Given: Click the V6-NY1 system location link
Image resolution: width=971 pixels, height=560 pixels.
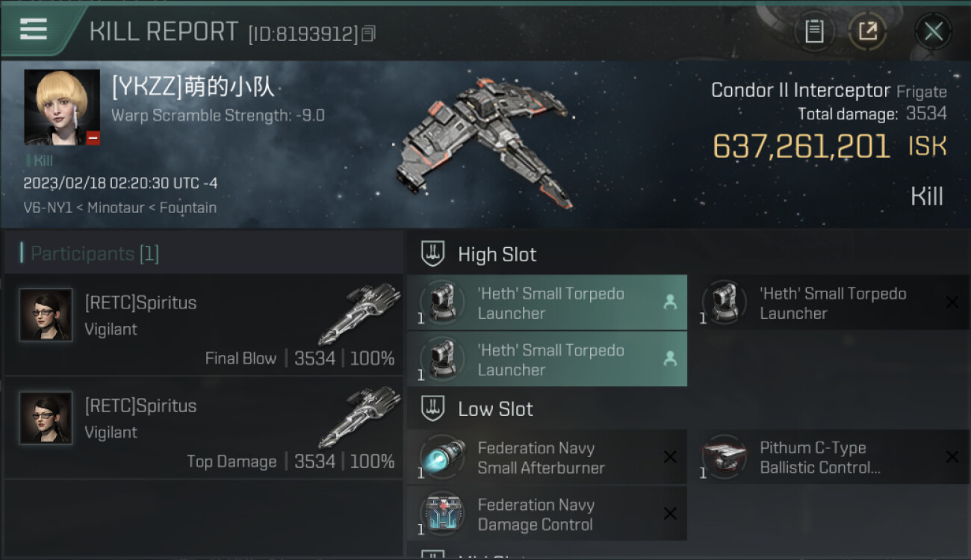Looking at the screenshot, I should 48,208.
